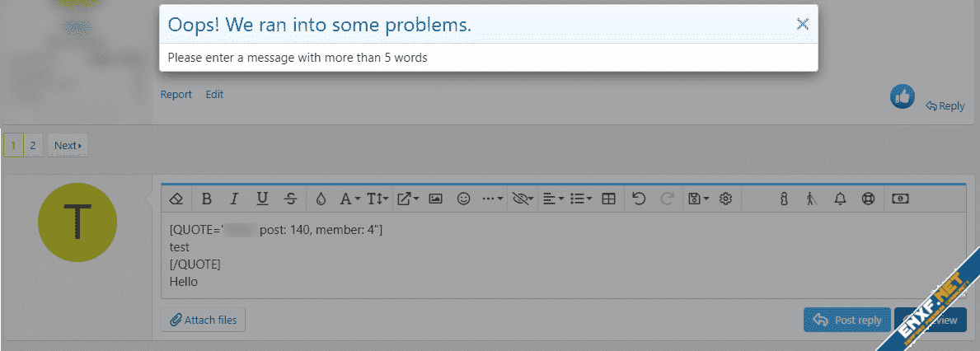Insert a table in the editor
This screenshot has width=980, height=351.
coord(608,199)
